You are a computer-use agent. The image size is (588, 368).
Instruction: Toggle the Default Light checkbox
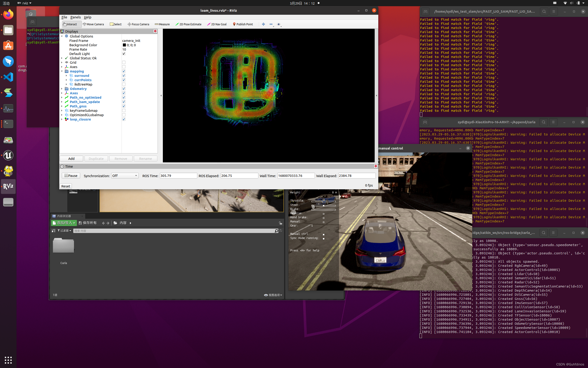coord(124,54)
